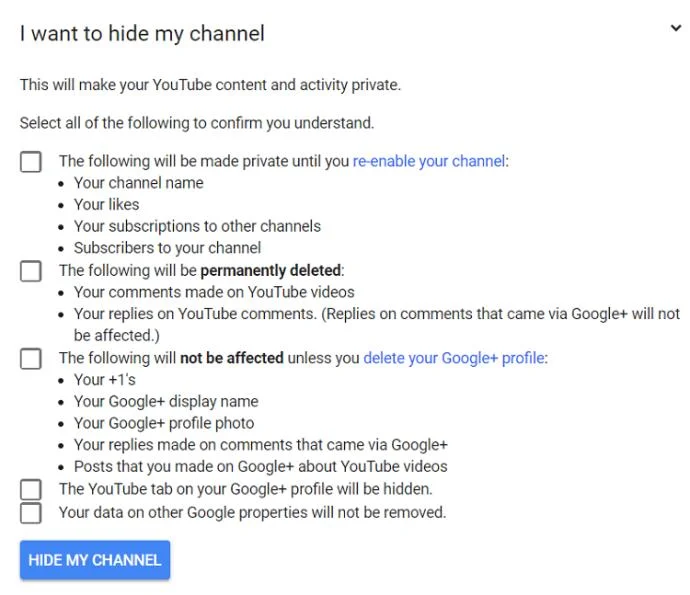690x595 pixels.
Task: Click the 'Your +1's' bullet item
Action: 105,380
